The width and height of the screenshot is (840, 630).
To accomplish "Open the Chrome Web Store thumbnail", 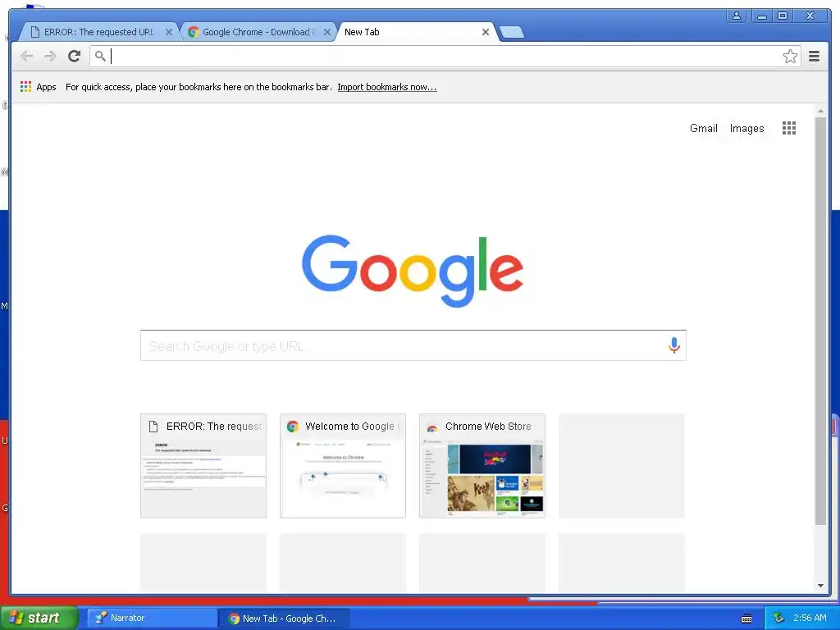I will tap(482, 466).
